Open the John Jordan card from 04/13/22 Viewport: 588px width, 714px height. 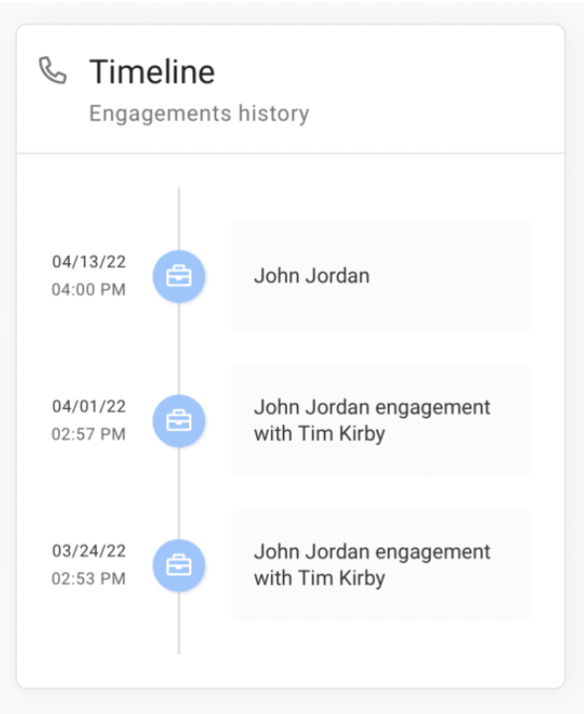[382, 276]
